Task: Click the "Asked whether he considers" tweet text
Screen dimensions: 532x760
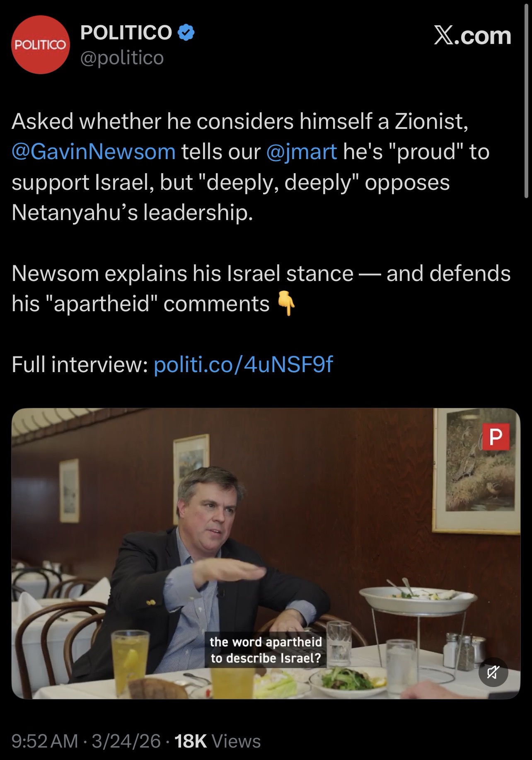Action: coord(240,121)
